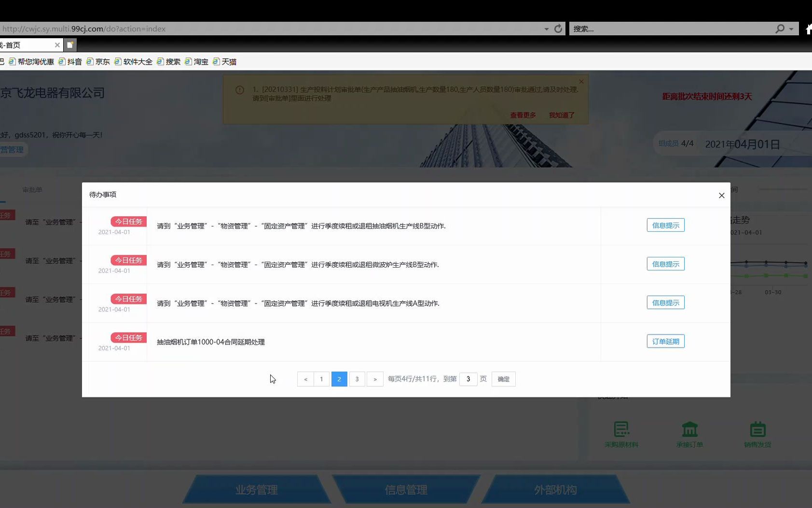Screen dimensions: 812x508
Task: Click 信息提示 for 抽油烟机生产线B型 task
Action: 665,225
